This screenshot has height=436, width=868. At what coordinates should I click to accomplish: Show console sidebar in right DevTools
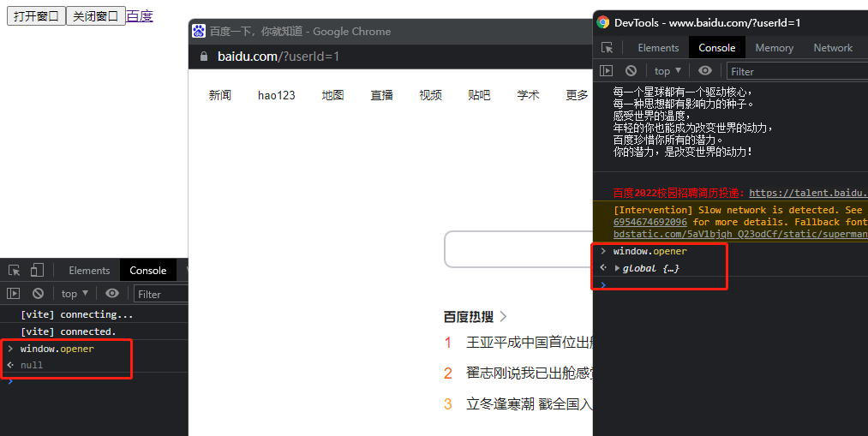[606, 71]
